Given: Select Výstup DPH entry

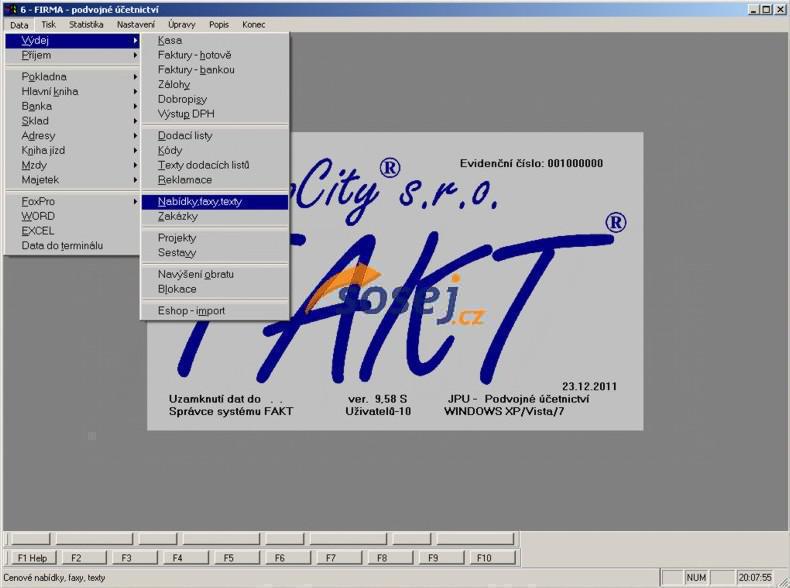Looking at the screenshot, I should point(215,114).
